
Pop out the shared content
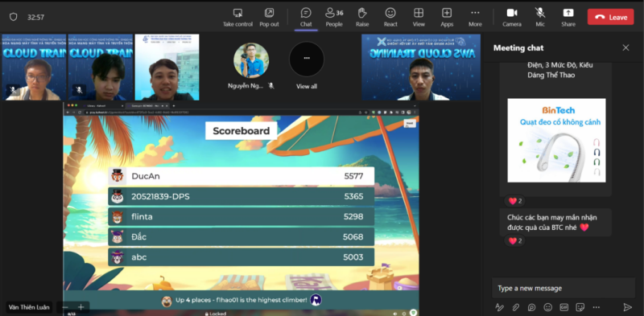(x=269, y=17)
